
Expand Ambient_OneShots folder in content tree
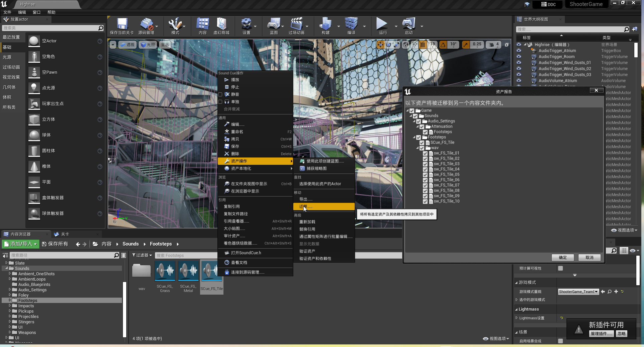[10, 274]
